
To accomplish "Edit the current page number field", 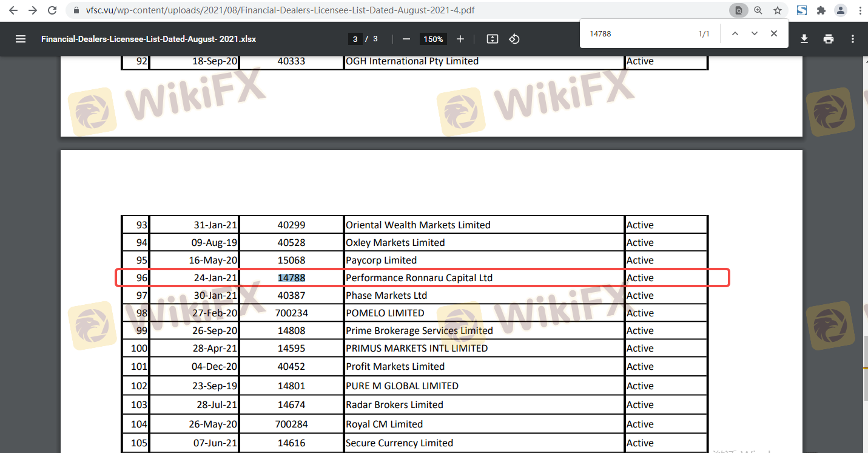I will click(x=355, y=39).
